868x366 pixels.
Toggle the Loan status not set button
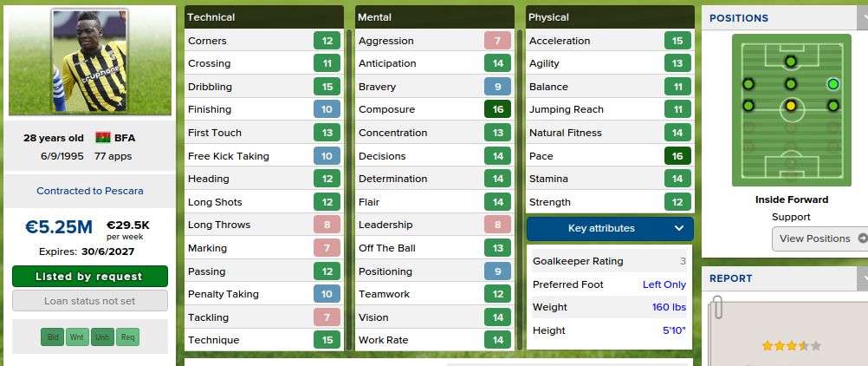pos(90,301)
